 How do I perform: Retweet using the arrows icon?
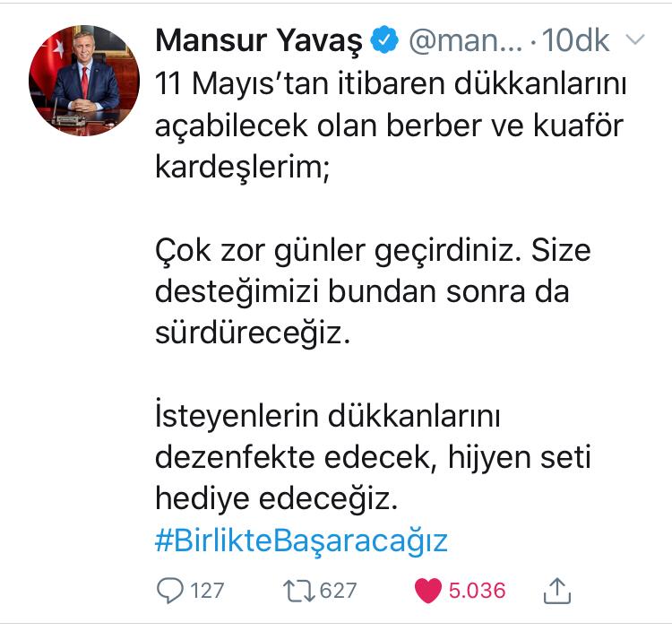pos(299,591)
